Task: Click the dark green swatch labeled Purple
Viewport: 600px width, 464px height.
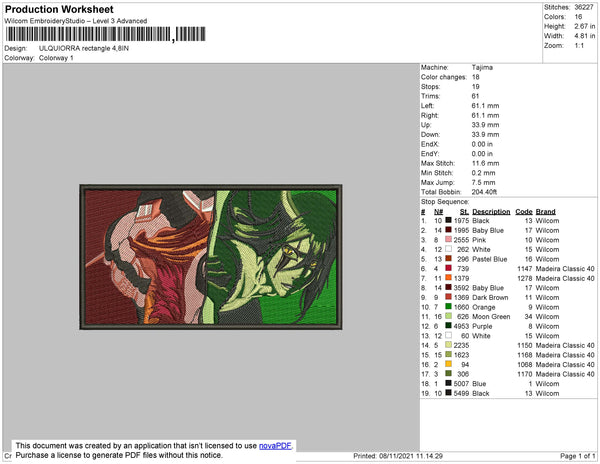Action: 448,326
